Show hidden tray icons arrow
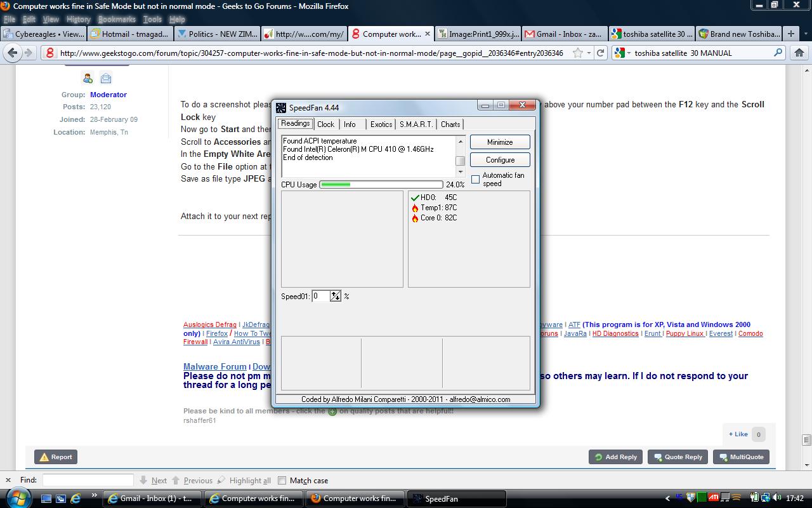 click(x=667, y=498)
